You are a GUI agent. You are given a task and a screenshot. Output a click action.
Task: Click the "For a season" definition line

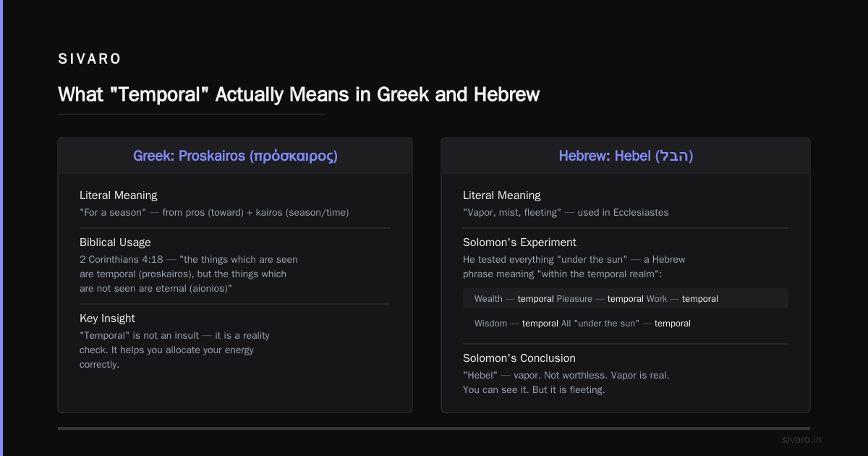click(x=214, y=213)
